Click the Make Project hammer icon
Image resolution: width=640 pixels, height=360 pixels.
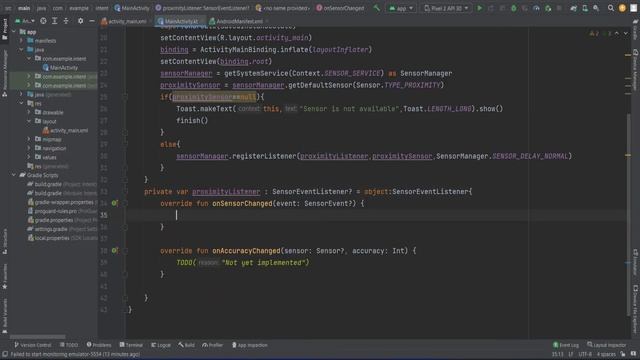pyautogui.click(x=376, y=8)
